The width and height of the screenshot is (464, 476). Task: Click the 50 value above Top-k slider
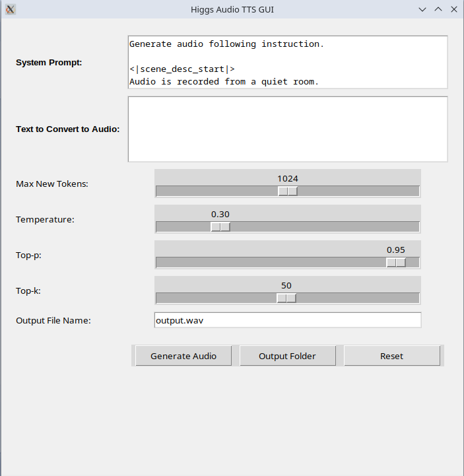pos(286,286)
